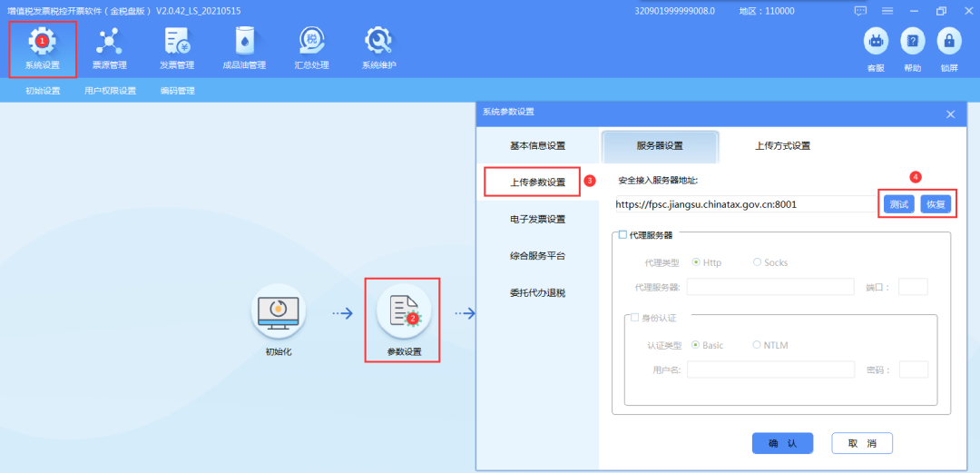Select 综合服务平台 in sidebar

[x=537, y=256]
